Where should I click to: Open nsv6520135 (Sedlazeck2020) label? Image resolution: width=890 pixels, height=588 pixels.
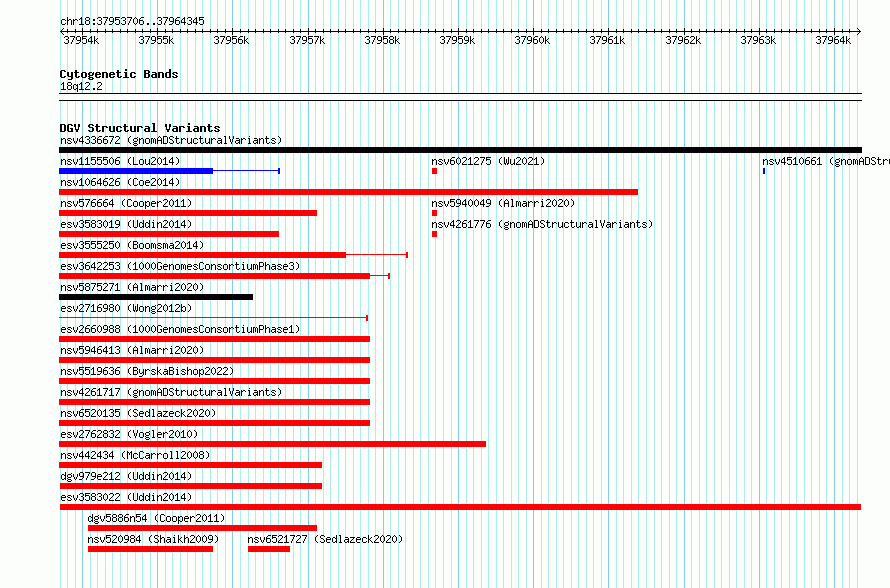click(x=138, y=413)
